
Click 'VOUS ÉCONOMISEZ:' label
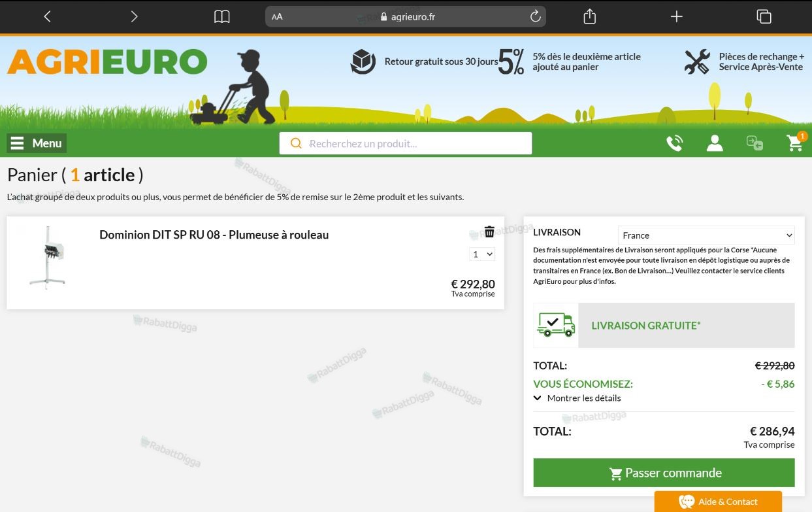click(x=583, y=384)
